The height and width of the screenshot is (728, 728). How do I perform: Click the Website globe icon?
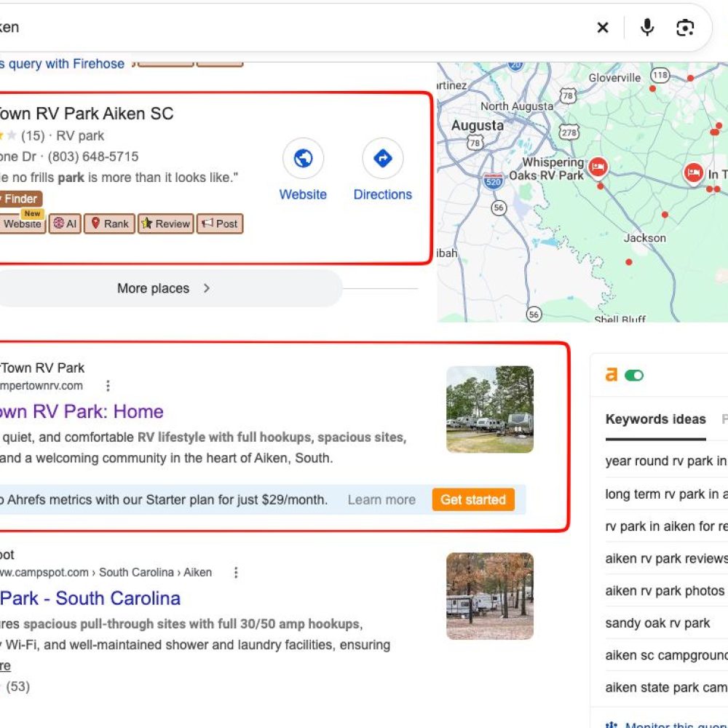pyautogui.click(x=303, y=158)
